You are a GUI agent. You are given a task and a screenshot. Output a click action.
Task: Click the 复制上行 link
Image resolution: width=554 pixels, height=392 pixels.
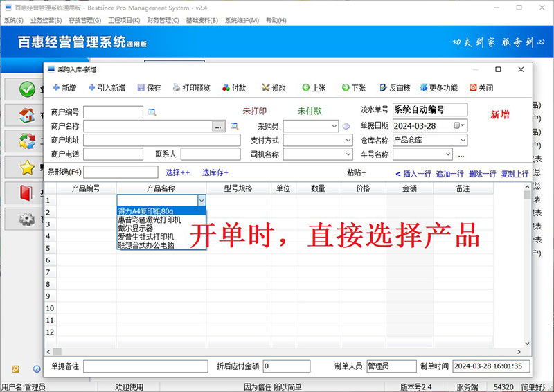(515, 174)
